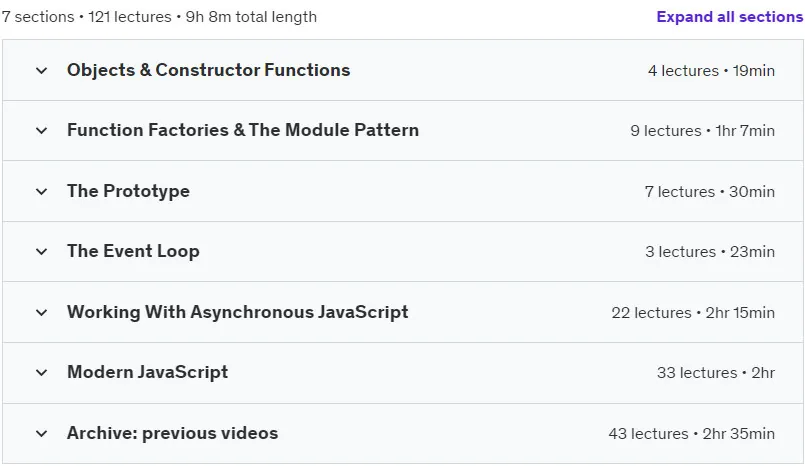805x466 pixels.
Task: Select The Prototype section title
Action: coord(128,191)
